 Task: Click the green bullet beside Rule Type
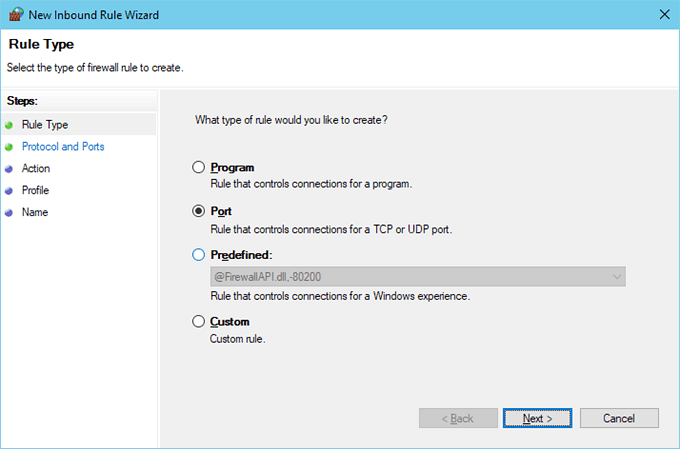click(10, 125)
